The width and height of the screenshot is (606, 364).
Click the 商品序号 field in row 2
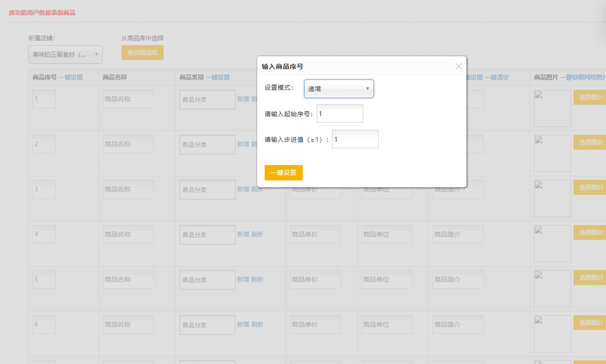[x=44, y=144]
